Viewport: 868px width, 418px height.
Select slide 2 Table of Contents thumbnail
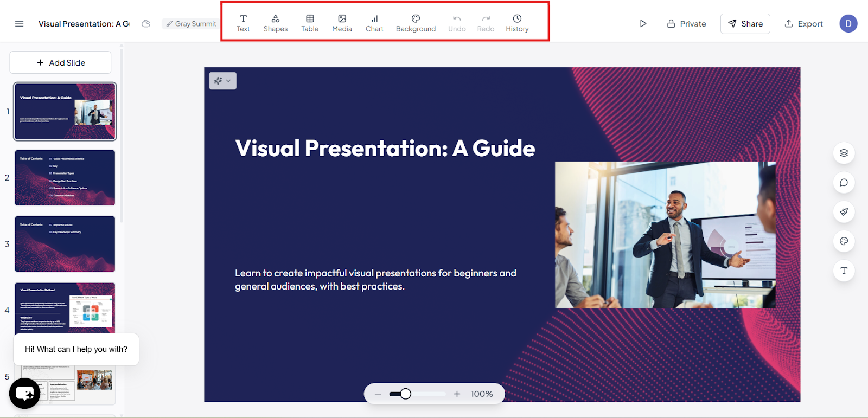tap(65, 178)
